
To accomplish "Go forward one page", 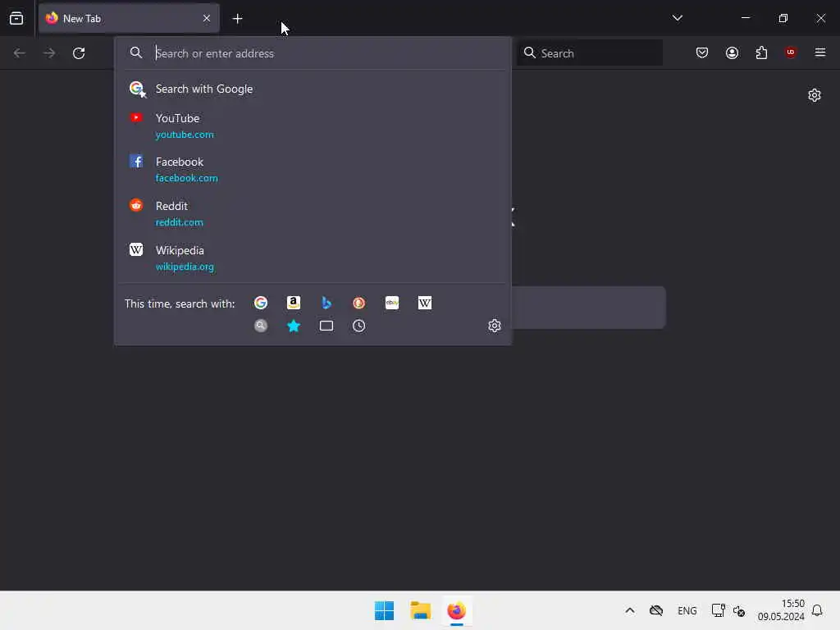I will coord(49,53).
